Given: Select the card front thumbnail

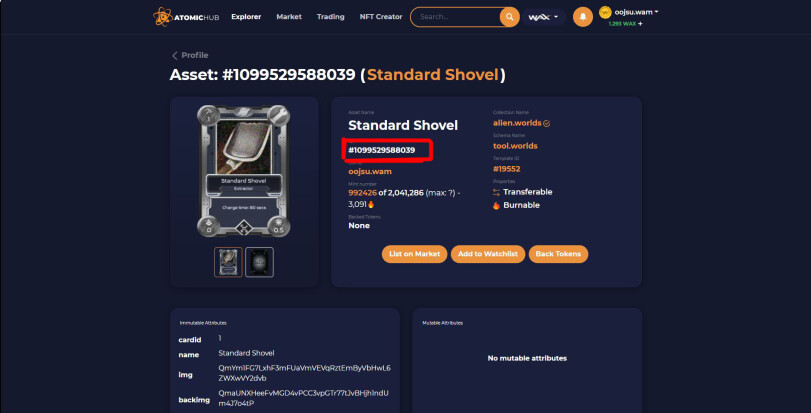Looking at the screenshot, I should (228, 262).
